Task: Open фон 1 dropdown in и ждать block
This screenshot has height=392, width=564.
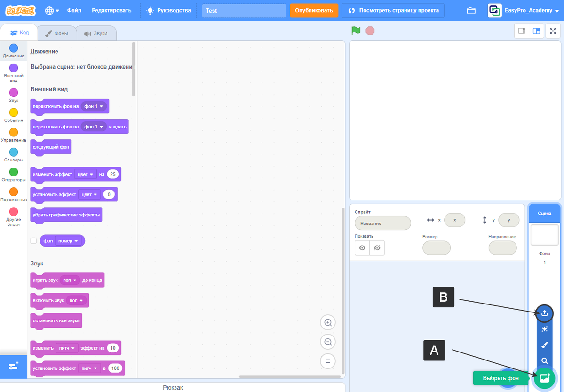Action: tap(94, 127)
